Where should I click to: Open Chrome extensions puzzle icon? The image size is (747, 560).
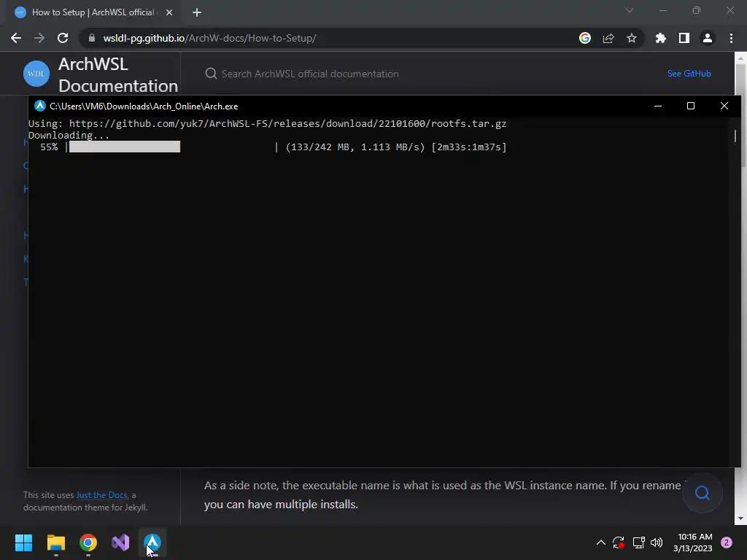click(661, 38)
